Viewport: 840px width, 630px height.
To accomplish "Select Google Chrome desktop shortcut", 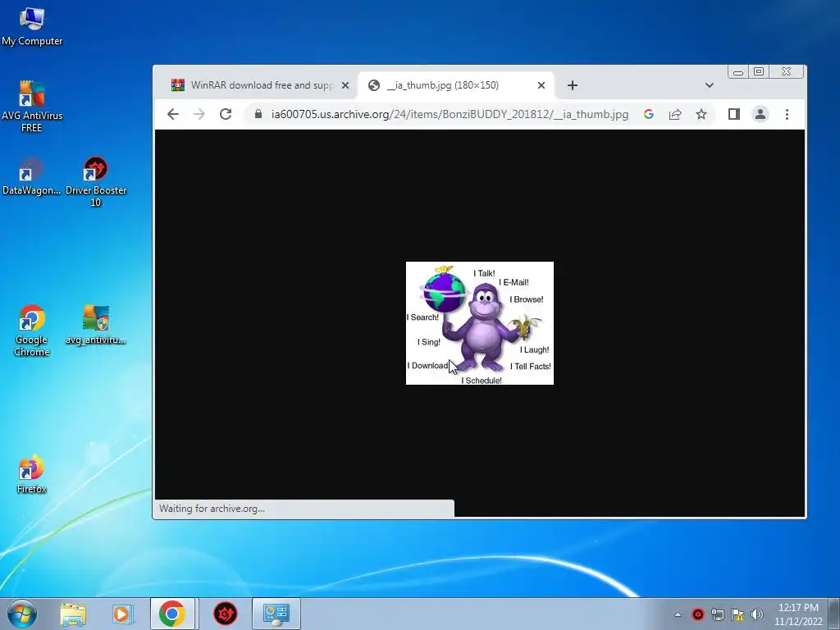I will (32, 330).
